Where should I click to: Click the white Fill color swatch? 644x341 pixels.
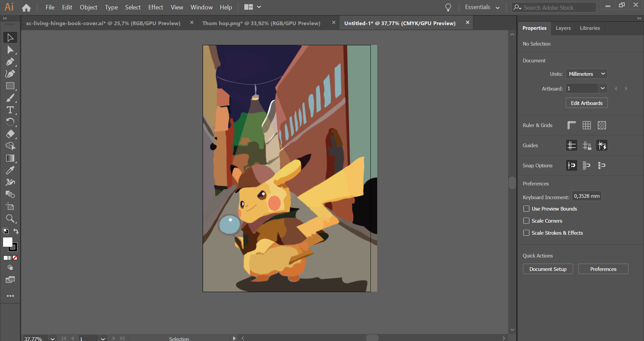point(7,242)
